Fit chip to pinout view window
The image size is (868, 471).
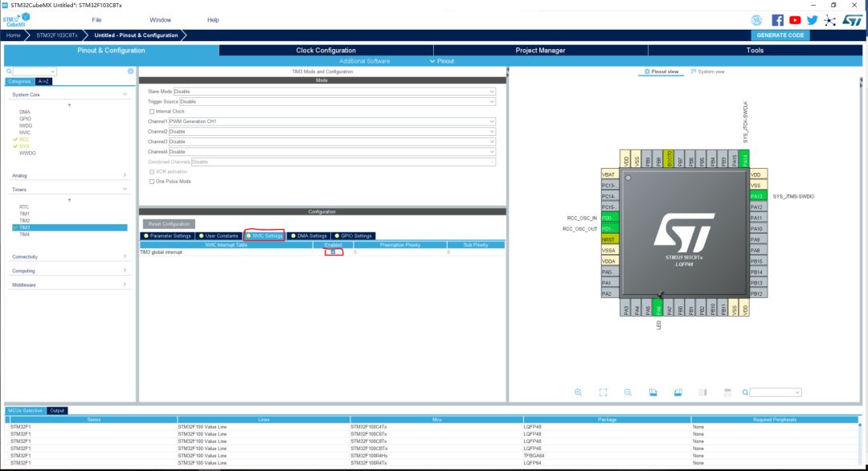coord(603,392)
